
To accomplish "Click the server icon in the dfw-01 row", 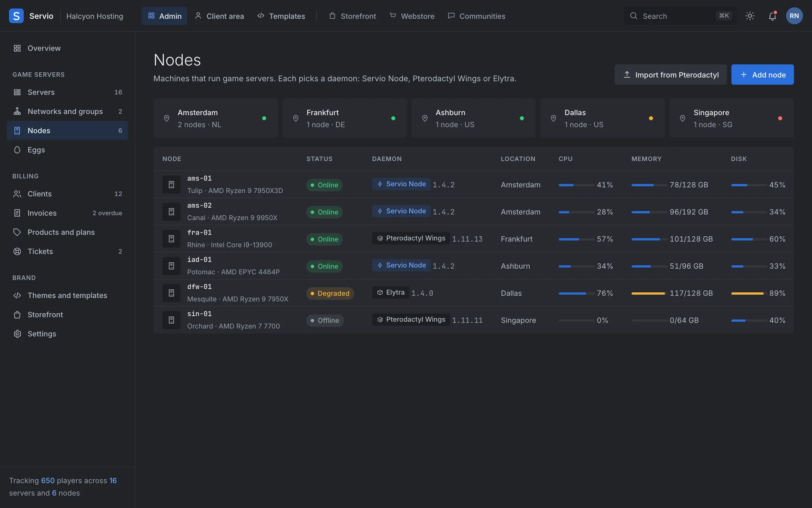I will [x=171, y=293].
